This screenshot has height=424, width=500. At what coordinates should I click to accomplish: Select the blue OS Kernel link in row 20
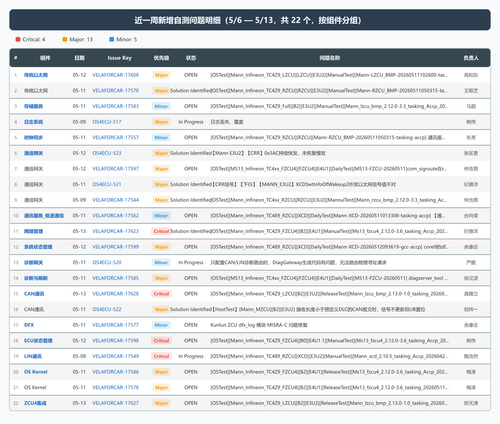coord(36,372)
